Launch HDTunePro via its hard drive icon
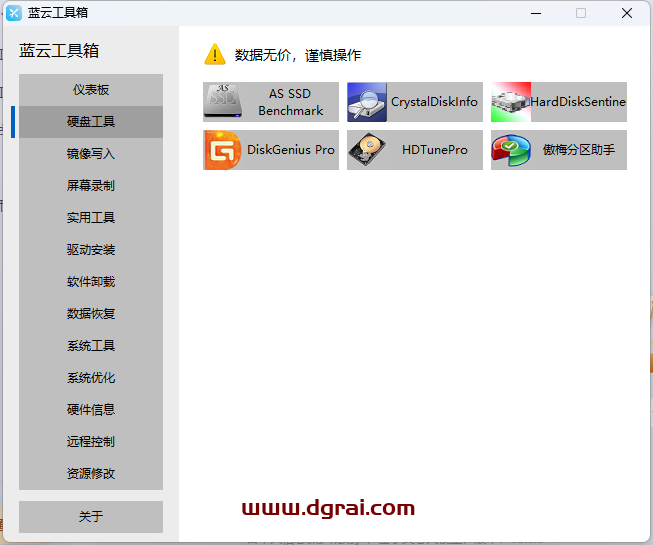Screen dimensions: 653x545 tap(367, 150)
